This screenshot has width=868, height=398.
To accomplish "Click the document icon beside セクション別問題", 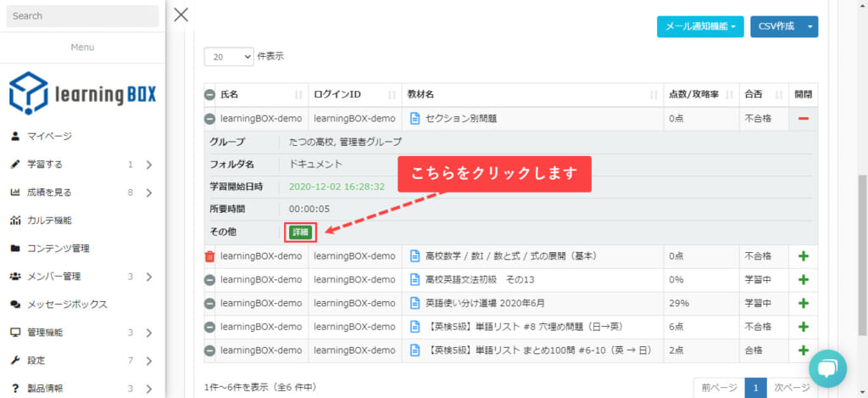I will 415,118.
